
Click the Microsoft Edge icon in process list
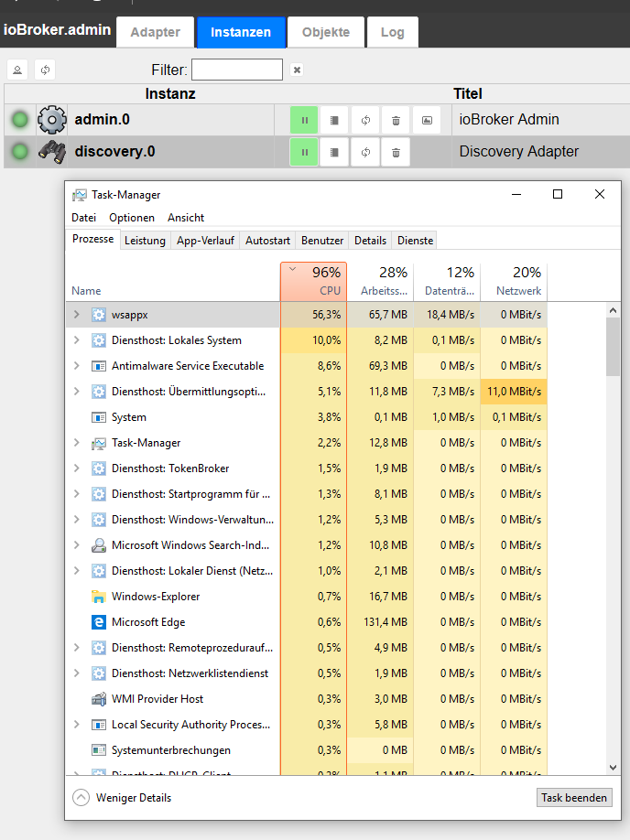click(x=99, y=622)
